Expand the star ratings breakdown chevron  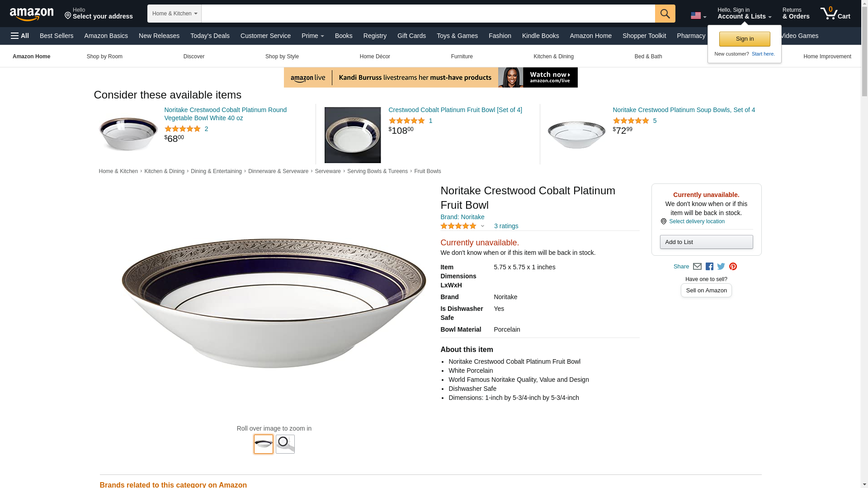[482, 226]
